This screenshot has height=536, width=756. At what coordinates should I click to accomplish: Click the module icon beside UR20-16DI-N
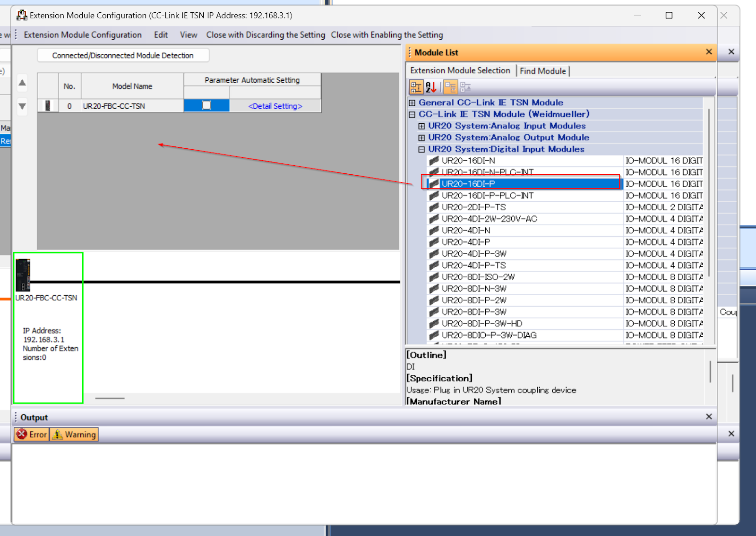tap(434, 161)
